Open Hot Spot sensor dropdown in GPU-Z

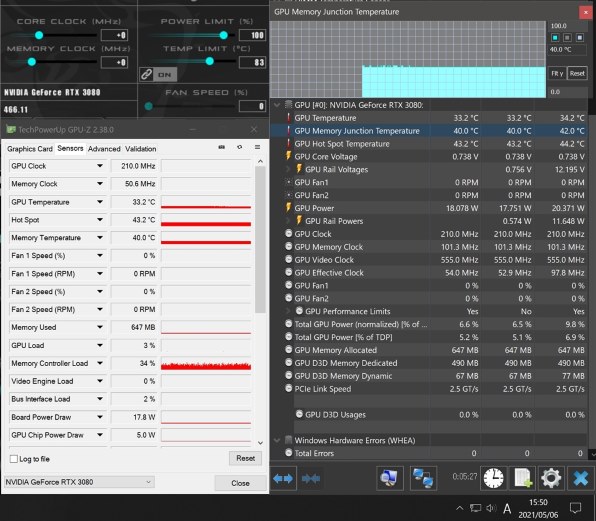pos(100,220)
